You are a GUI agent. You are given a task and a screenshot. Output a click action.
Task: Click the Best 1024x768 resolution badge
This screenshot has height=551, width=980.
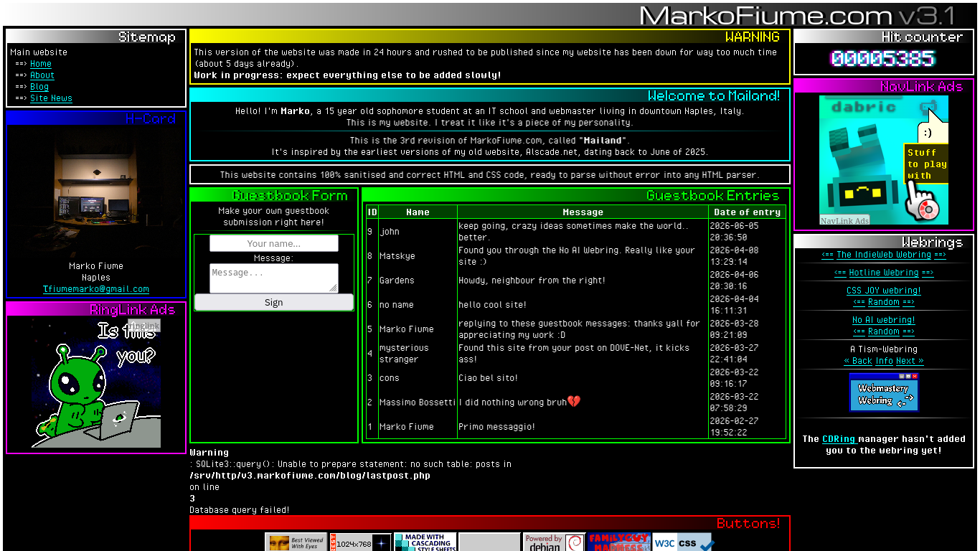pos(360,542)
